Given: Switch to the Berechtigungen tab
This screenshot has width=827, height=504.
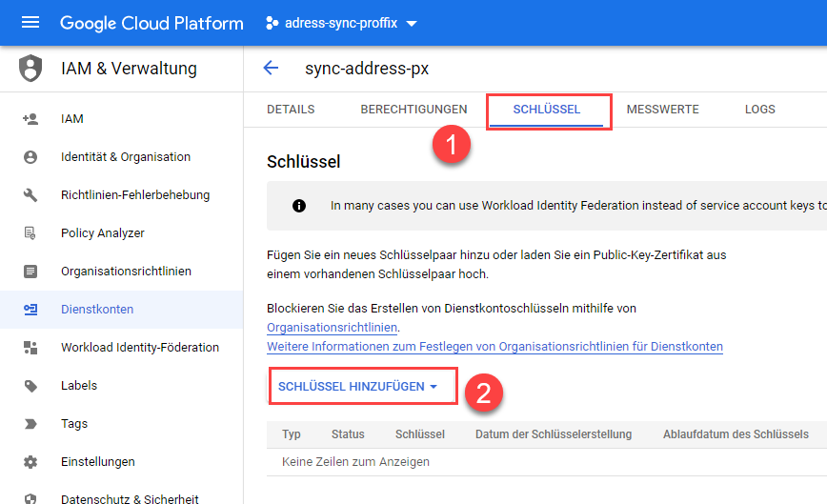Looking at the screenshot, I should (413, 110).
